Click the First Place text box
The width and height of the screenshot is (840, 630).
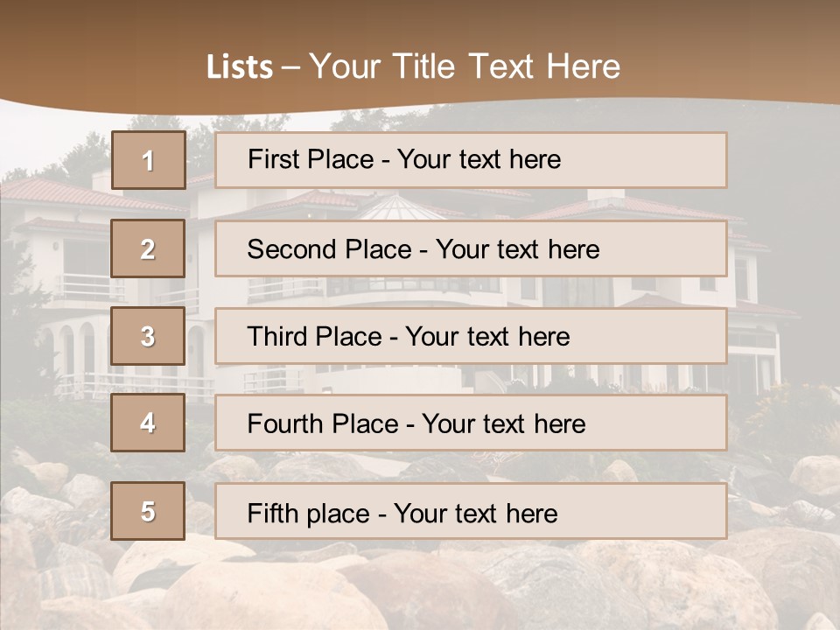(x=471, y=160)
